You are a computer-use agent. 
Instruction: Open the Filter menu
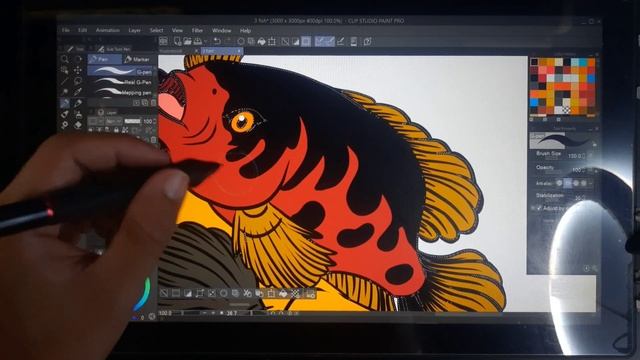pos(197,30)
